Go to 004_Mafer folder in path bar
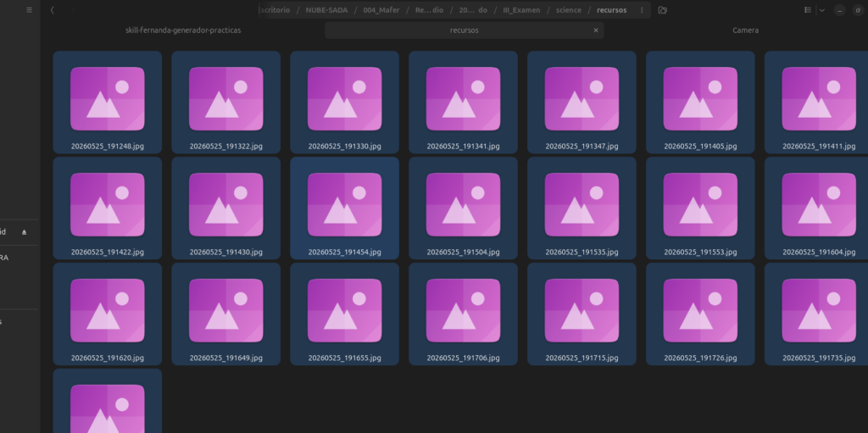 pos(381,10)
